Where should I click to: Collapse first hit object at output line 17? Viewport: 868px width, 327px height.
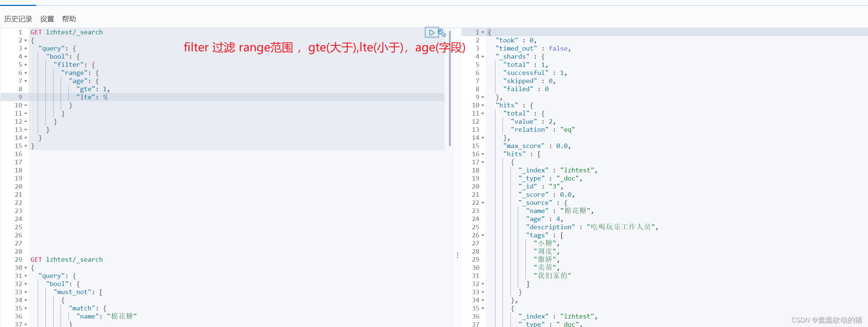[483, 162]
